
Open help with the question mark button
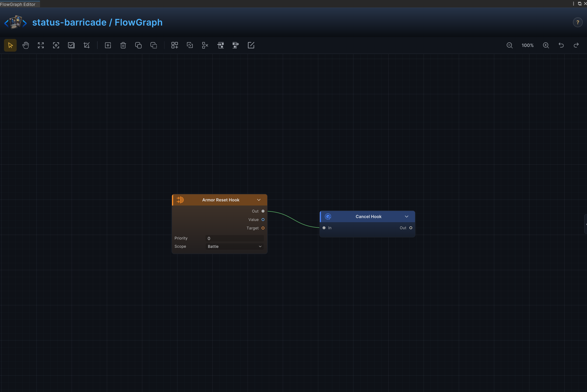578,23
